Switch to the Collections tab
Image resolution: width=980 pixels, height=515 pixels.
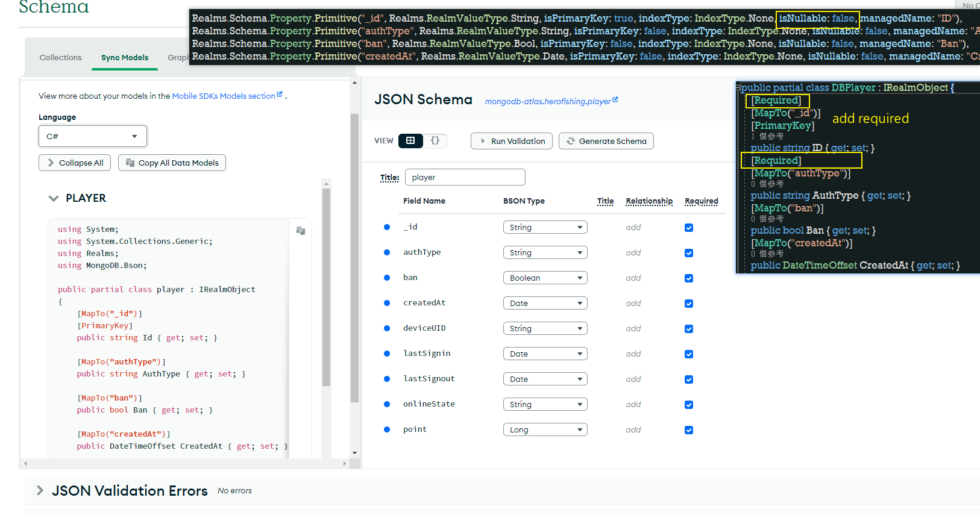[x=60, y=58]
